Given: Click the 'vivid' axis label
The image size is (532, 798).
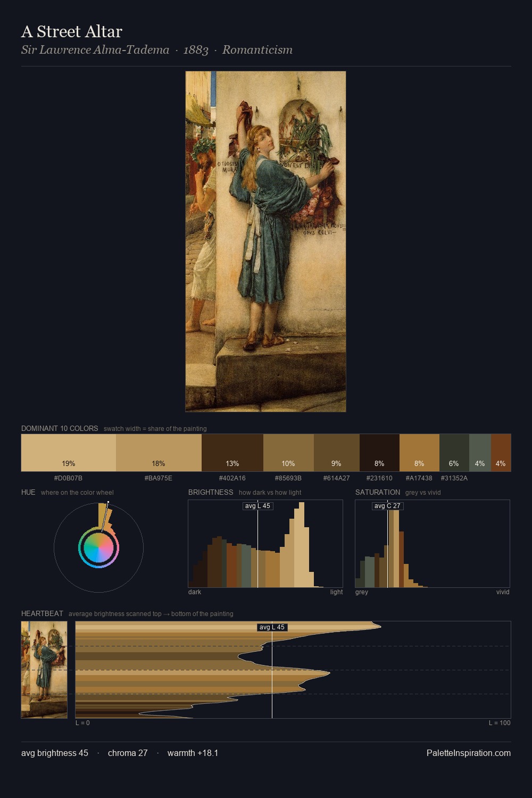Looking at the screenshot, I should pos(503,592).
